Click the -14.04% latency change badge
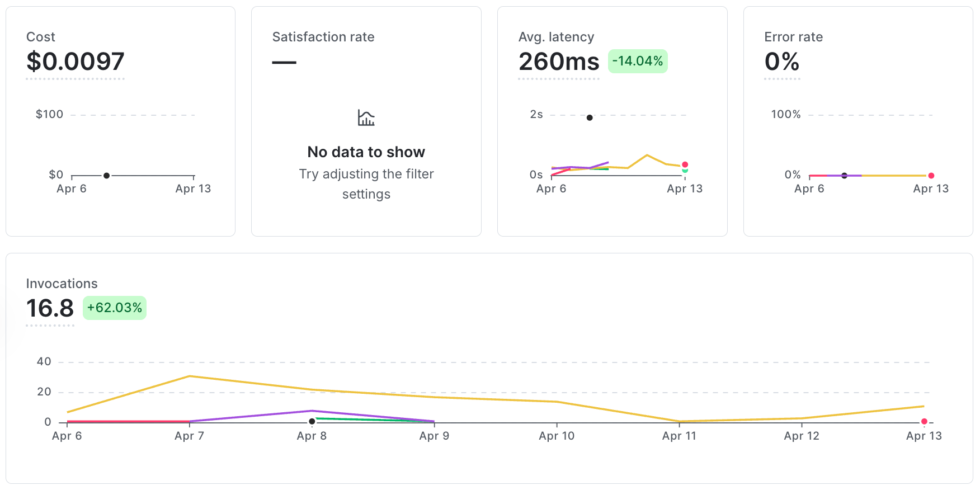The width and height of the screenshot is (980, 490). pyautogui.click(x=638, y=61)
